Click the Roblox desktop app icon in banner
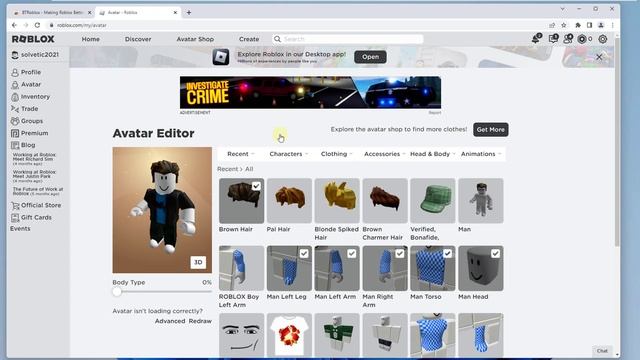Viewport: 640px width, 360px height. (x=221, y=57)
